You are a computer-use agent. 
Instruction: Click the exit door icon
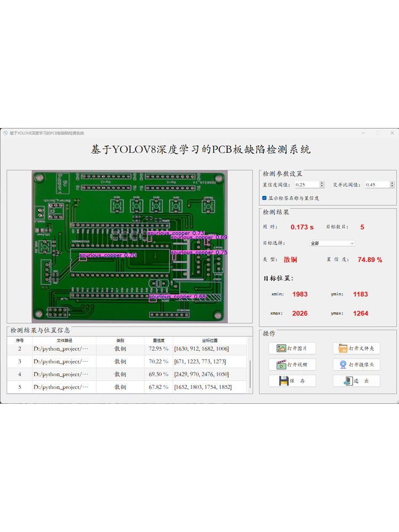point(348,381)
